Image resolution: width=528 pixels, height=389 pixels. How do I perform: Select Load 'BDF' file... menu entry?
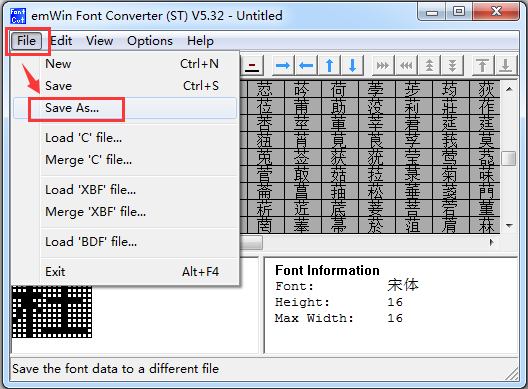point(125,241)
